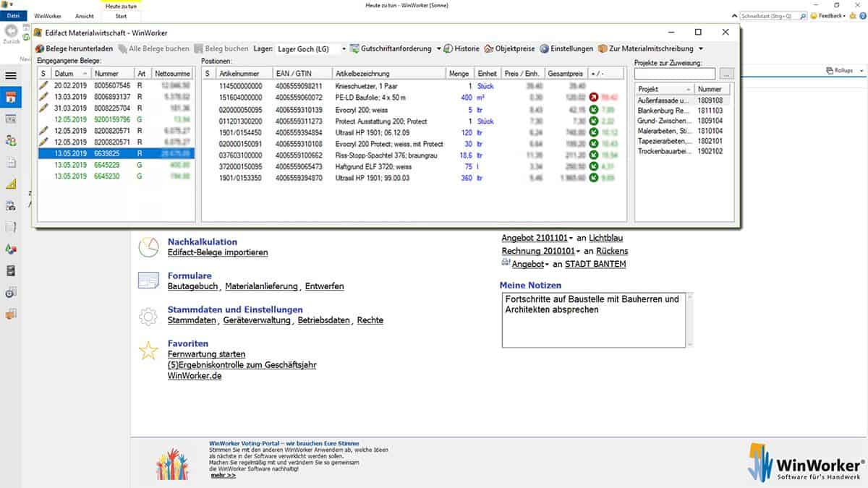Click the Zurück back arrow button
The width and height of the screenshot is (868, 488).
coord(11,33)
